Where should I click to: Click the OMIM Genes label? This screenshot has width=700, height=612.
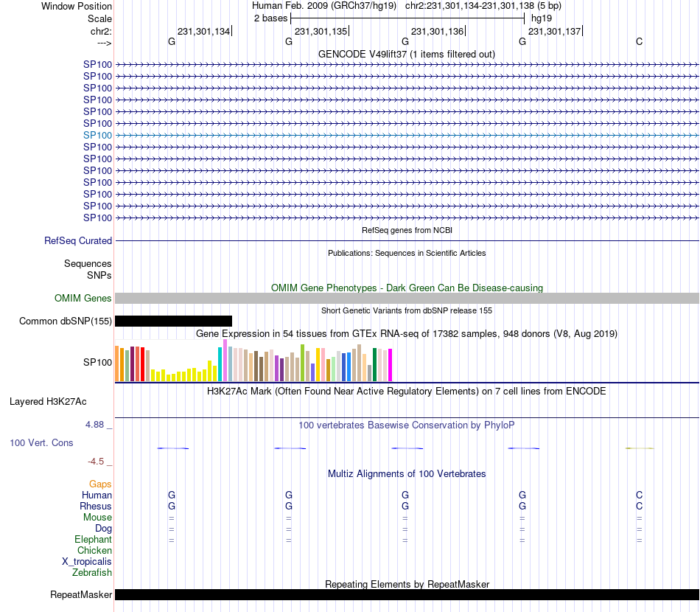(x=83, y=299)
